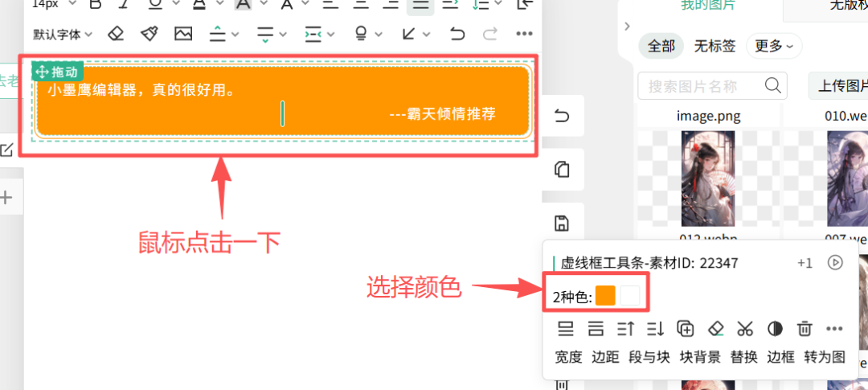Select the 无标签 filter tab
The image size is (868, 390).
tap(714, 46)
